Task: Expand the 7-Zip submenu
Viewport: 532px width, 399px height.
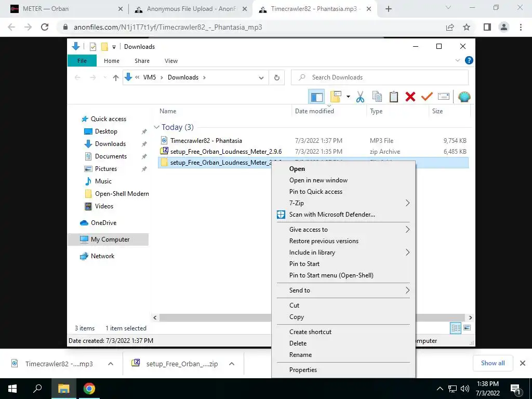Action: coord(343,203)
